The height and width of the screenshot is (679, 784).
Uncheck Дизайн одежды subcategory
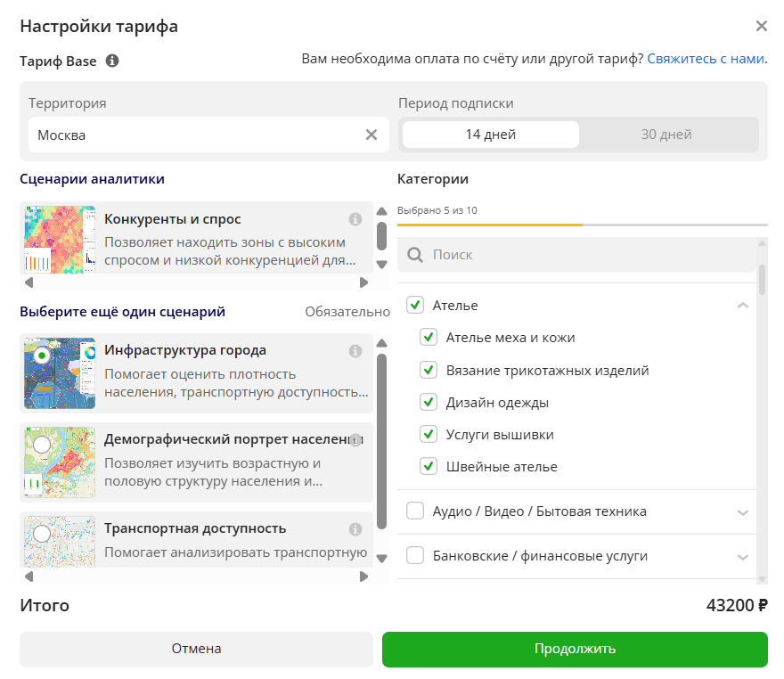pyautogui.click(x=429, y=403)
